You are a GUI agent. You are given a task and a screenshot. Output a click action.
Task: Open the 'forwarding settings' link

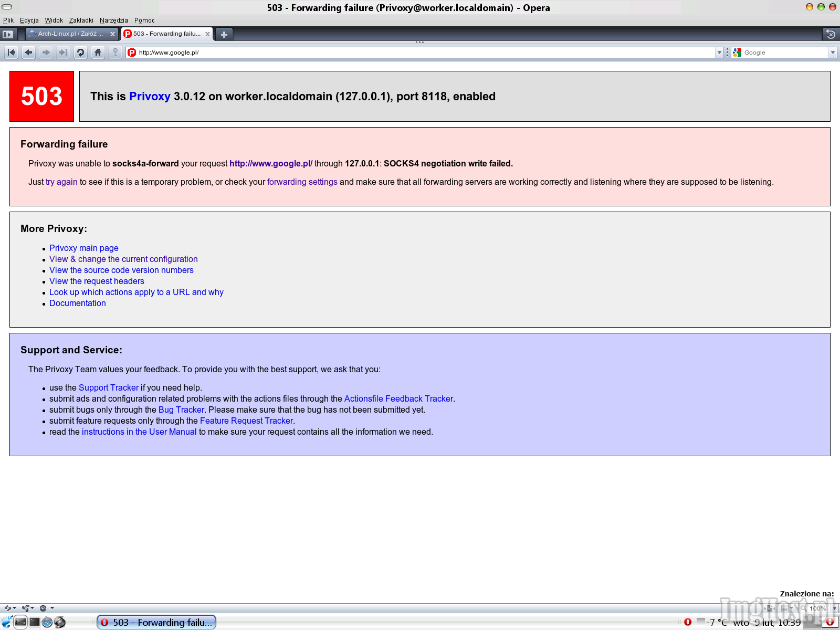[302, 182]
